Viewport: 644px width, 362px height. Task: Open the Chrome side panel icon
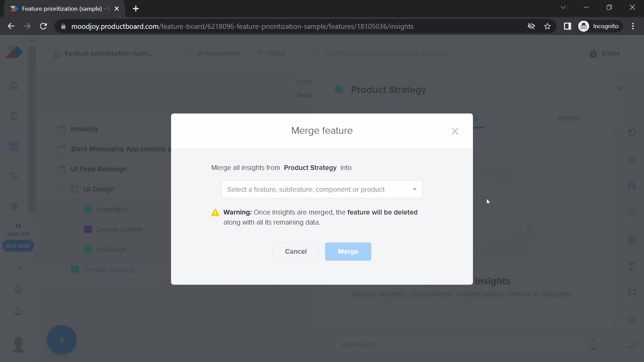pyautogui.click(x=567, y=26)
